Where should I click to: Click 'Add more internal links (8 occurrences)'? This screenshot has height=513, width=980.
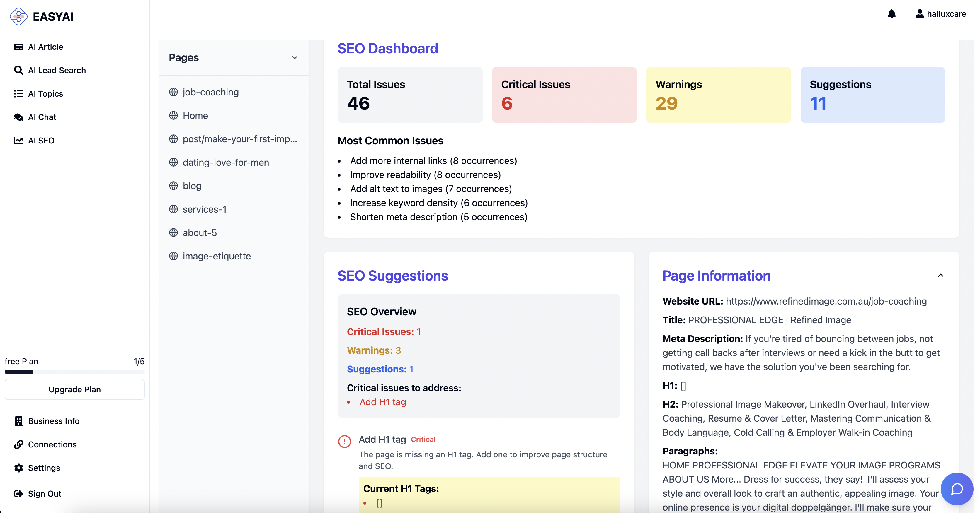click(x=433, y=161)
